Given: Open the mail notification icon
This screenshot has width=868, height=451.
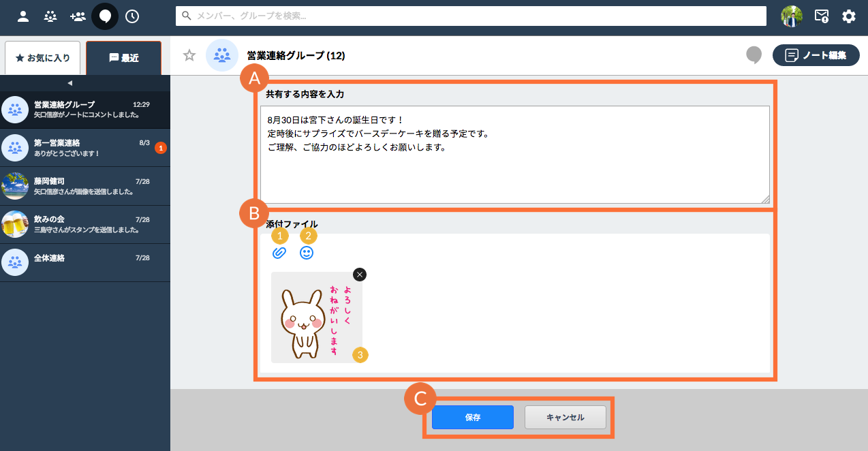Looking at the screenshot, I should (822, 16).
